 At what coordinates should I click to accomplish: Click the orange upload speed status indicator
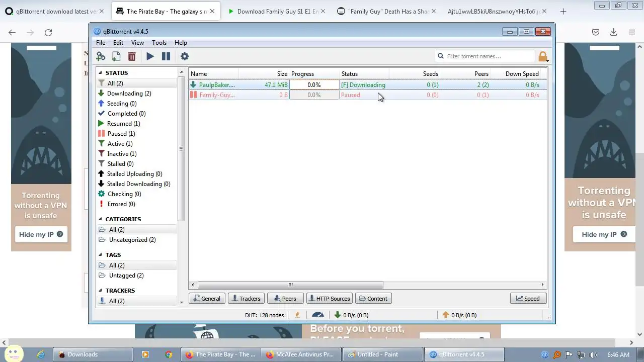pyautogui.click(x=459, y=315)
